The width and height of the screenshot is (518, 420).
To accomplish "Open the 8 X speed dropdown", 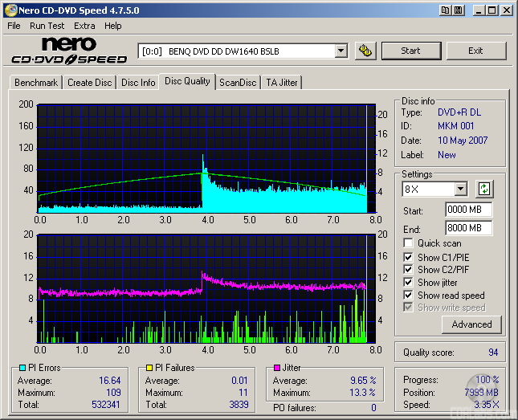I will tap(460, 190).
